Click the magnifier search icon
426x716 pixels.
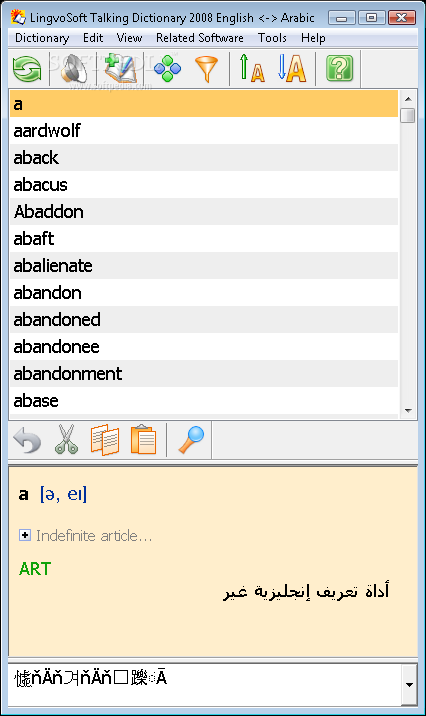pyautogui.click(x=191, y=440)
